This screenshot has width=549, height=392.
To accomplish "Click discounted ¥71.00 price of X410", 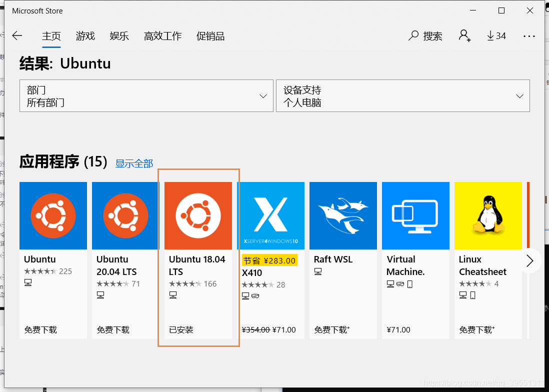I will coord(284,329).
